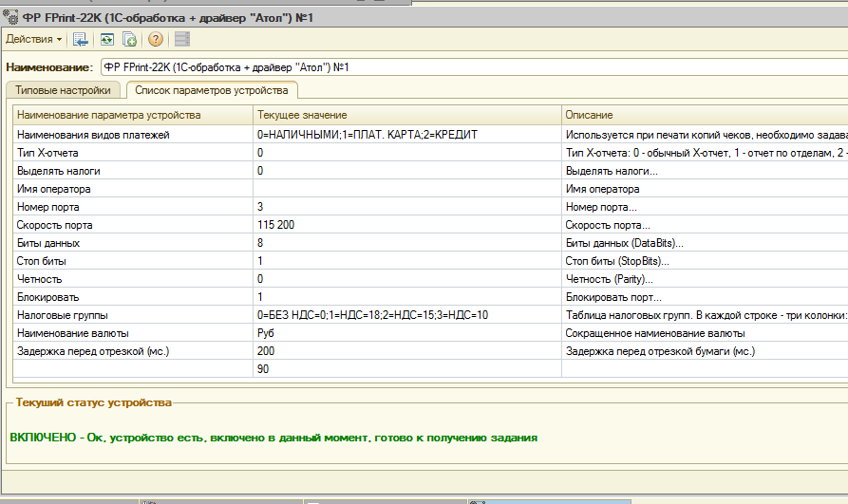This screenshot has height=504, width=848.
Task: Click into the Наименование input field
Action: (474, 67)
